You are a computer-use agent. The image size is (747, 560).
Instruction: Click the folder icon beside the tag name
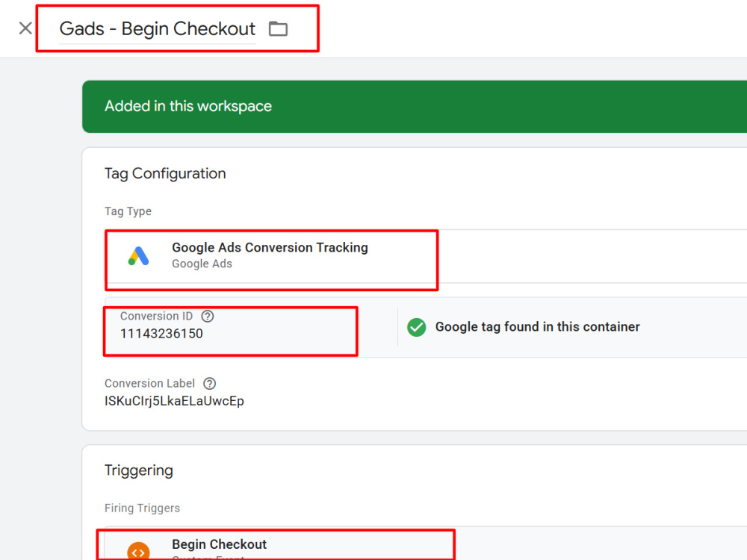pos(278,29)
